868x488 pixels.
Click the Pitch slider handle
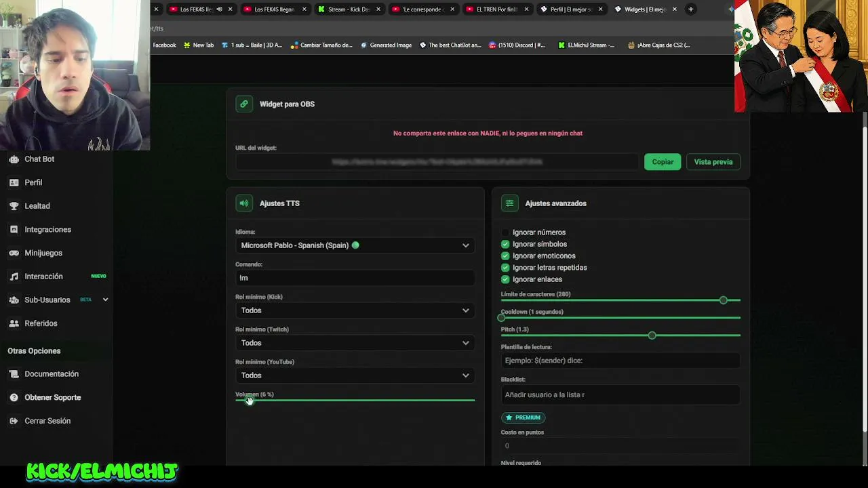(x=652, y=335)
